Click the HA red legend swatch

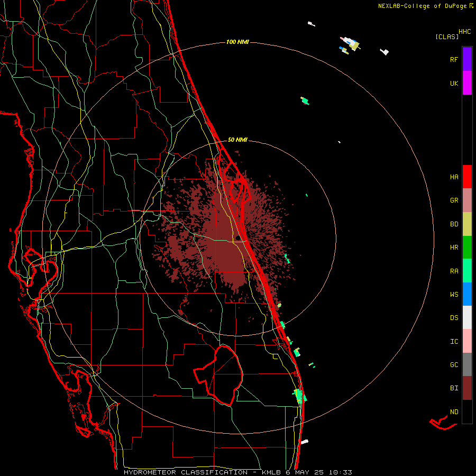tap(467, 177)
